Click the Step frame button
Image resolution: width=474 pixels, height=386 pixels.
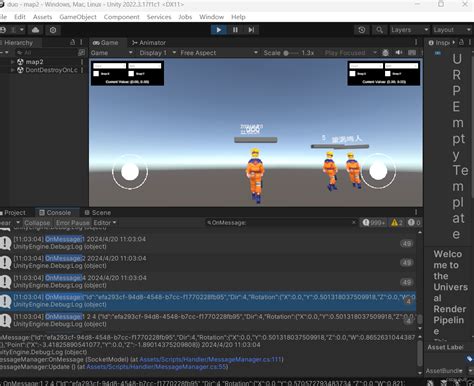click(251, 30)
